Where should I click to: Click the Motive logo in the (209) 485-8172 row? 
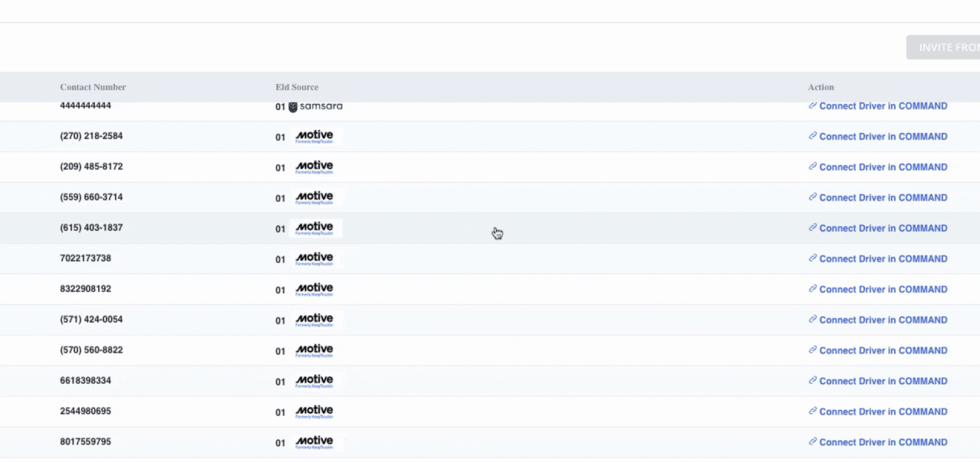[x=315, y=167]
